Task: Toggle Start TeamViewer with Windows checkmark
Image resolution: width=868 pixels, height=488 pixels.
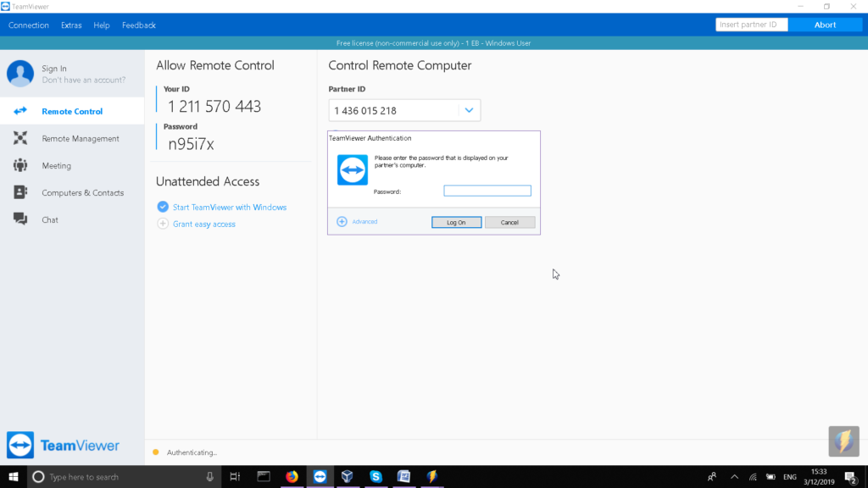Action: point(163,207)
